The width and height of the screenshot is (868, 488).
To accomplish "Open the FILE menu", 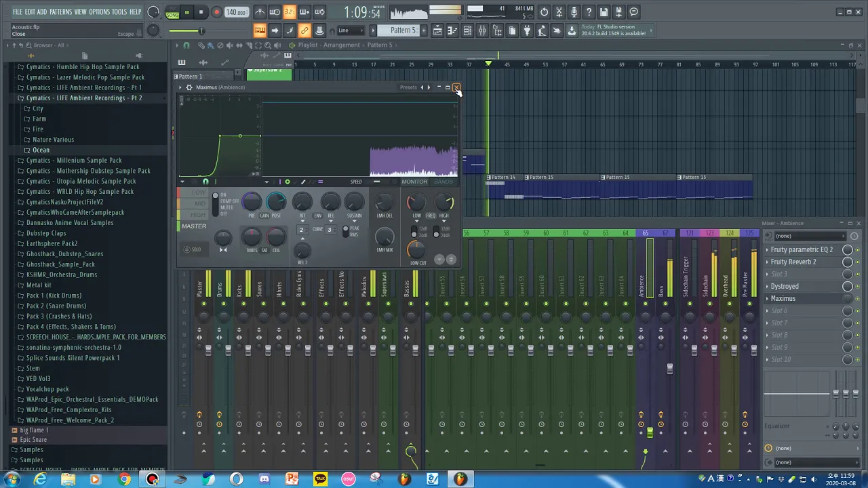I will tap(17, 12).
